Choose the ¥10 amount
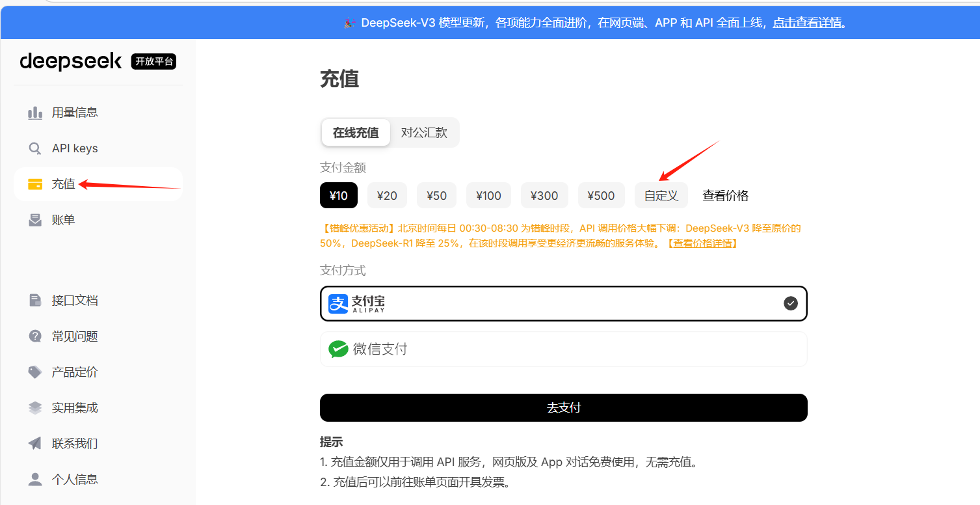 tap(339, 196)
